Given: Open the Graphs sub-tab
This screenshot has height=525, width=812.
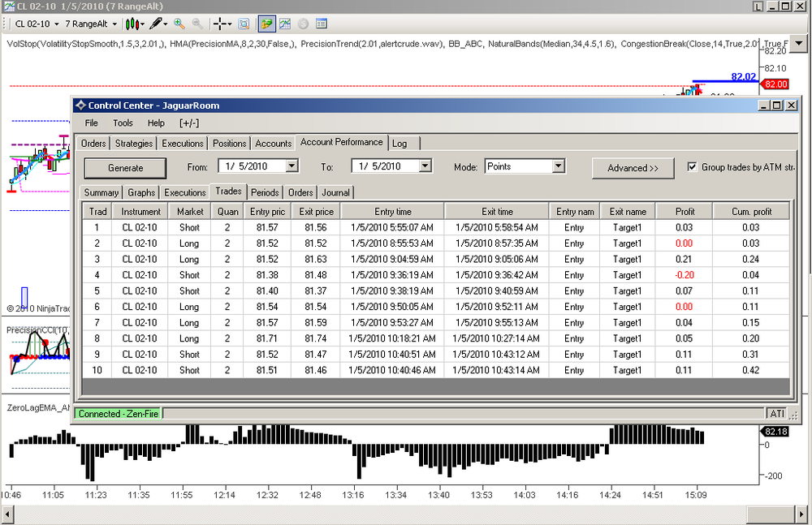Looking at the screenshot, I should 141,192.
